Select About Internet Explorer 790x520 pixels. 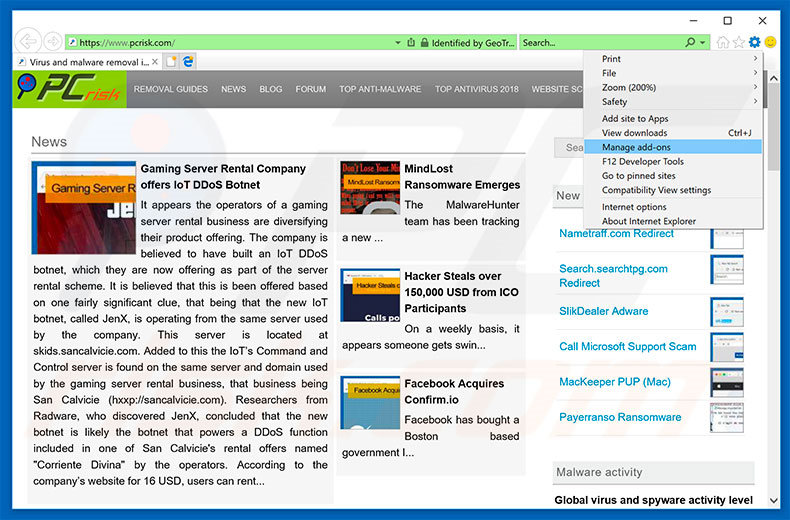[673, 221]
